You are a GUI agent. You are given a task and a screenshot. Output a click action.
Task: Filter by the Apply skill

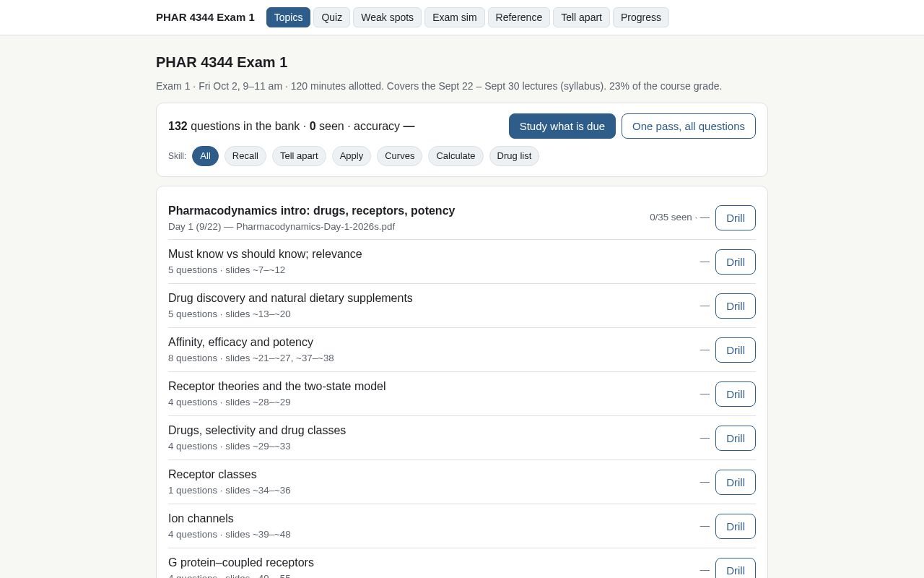[352, 156]
